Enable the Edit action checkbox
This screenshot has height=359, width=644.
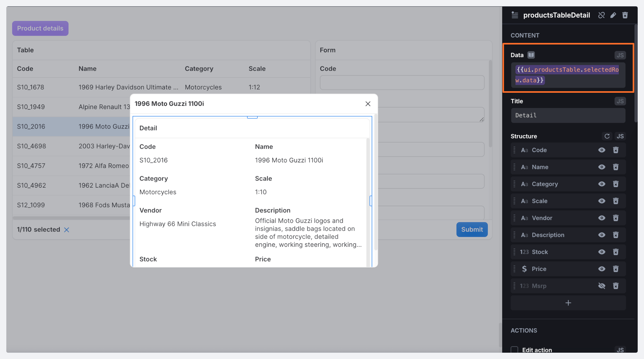coord(514,350)
